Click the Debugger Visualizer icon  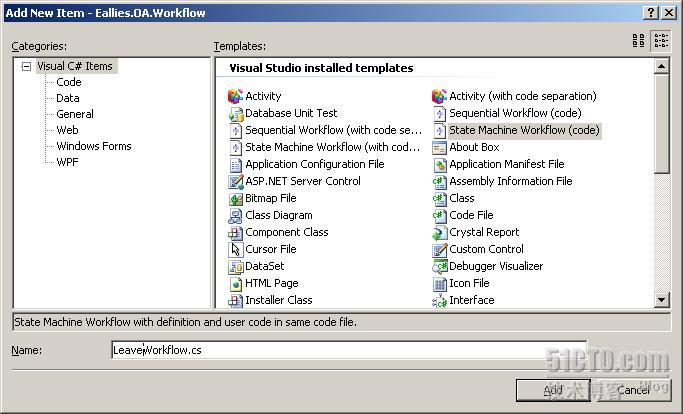pos(439,266)
